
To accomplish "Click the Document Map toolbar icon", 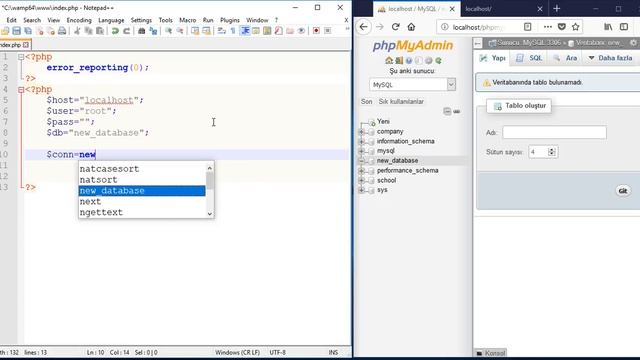I will pyautogui.click(x=267, y=31).
